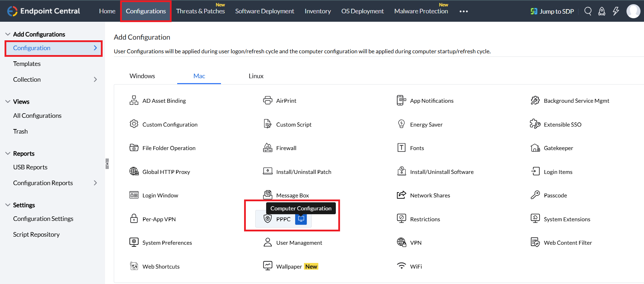Open the Configurations menu
644x284 pixels.
(x=146, y=11)
